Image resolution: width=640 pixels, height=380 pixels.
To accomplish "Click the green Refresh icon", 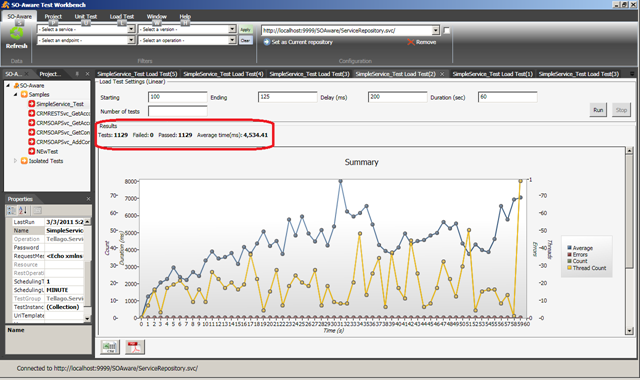I will click(16, 33).
